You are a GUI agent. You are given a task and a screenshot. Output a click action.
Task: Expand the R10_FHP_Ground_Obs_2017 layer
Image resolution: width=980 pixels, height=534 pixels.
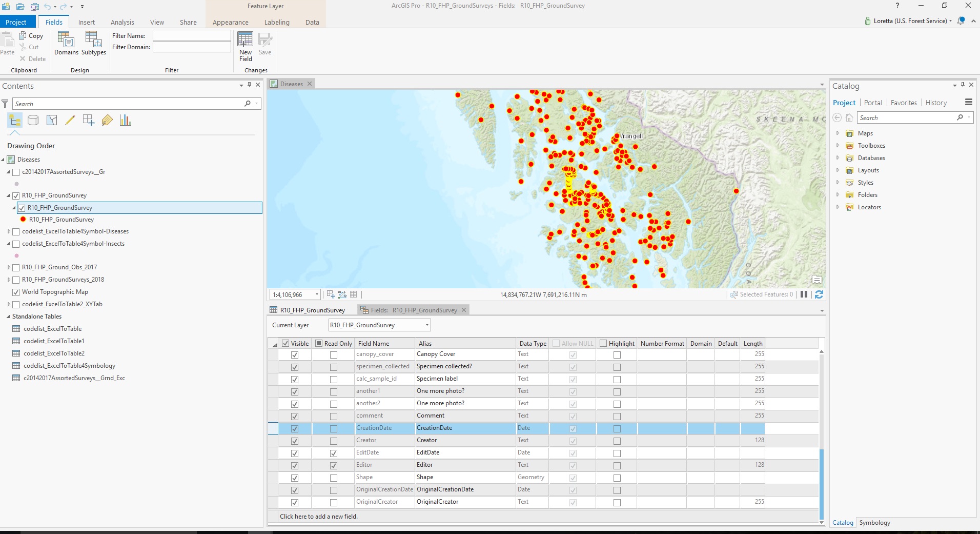(9, 267)
